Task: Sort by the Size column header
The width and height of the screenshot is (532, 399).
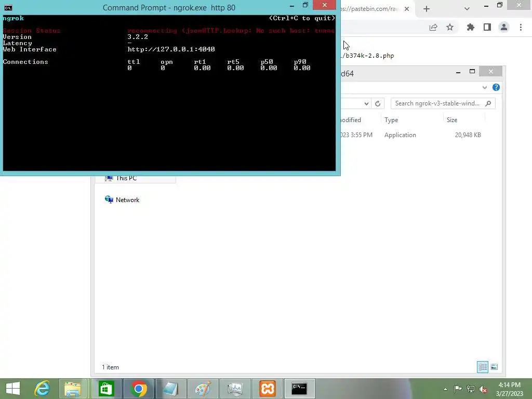Action: point(452,120)
